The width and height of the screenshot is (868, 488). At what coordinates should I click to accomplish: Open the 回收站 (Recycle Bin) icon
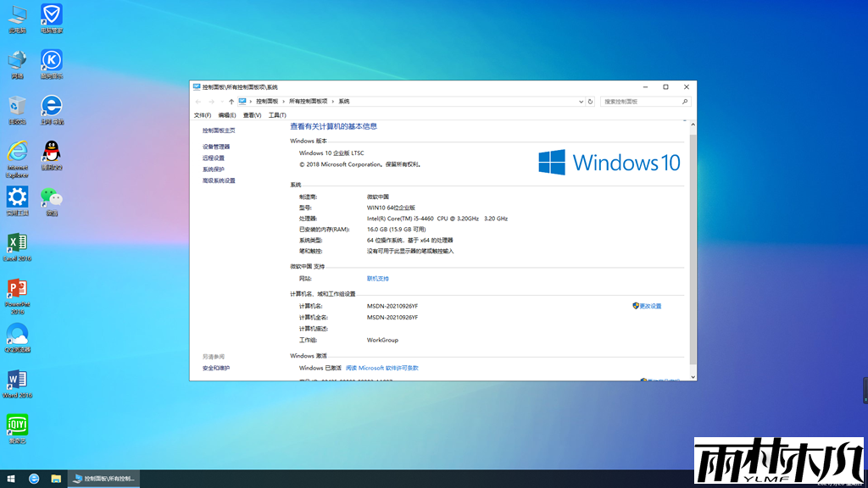tap(17, 109)
